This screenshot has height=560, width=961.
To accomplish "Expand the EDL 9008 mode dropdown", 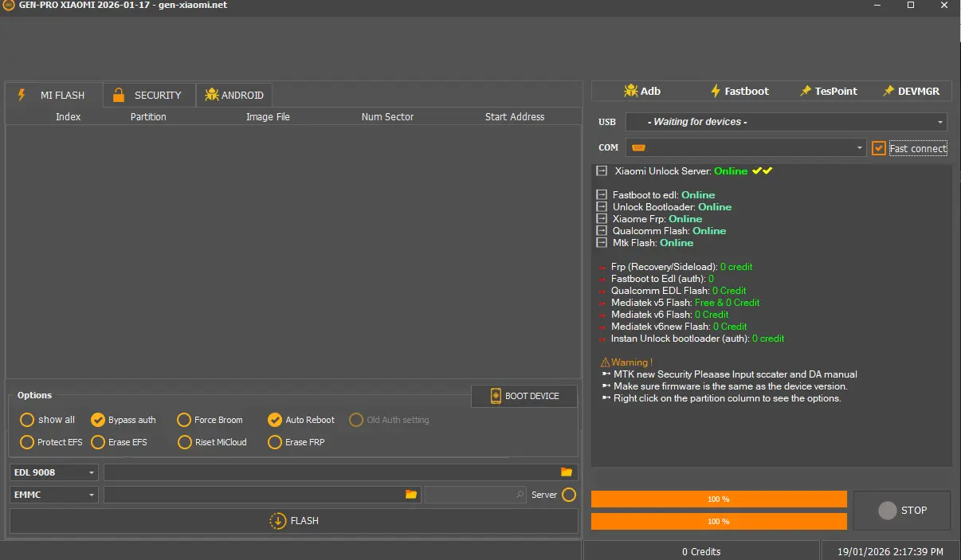I will (x=54, y=472).
